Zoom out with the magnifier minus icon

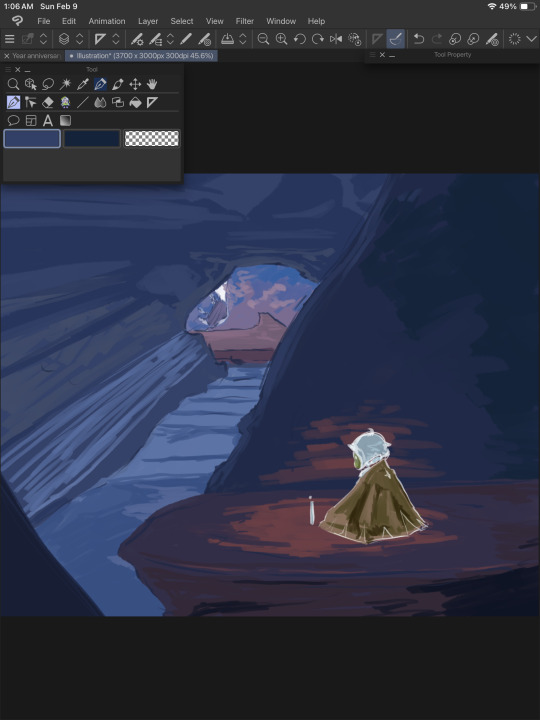tap(263, 39)
